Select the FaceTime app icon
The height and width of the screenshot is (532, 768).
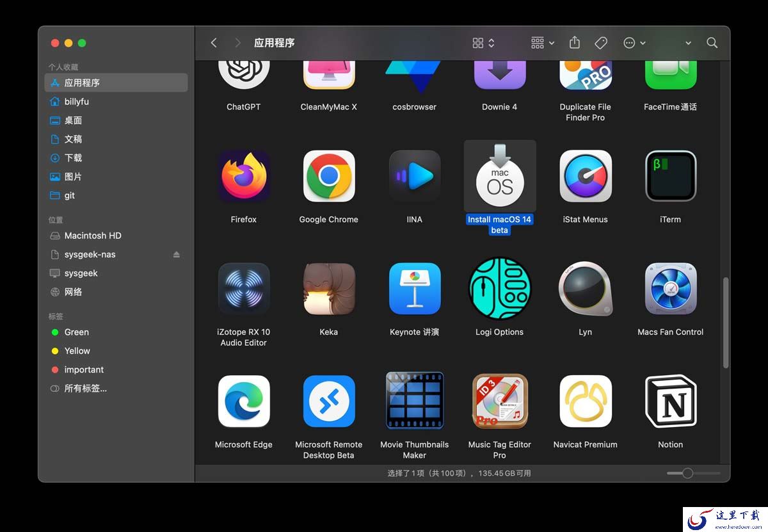(671, 75)
